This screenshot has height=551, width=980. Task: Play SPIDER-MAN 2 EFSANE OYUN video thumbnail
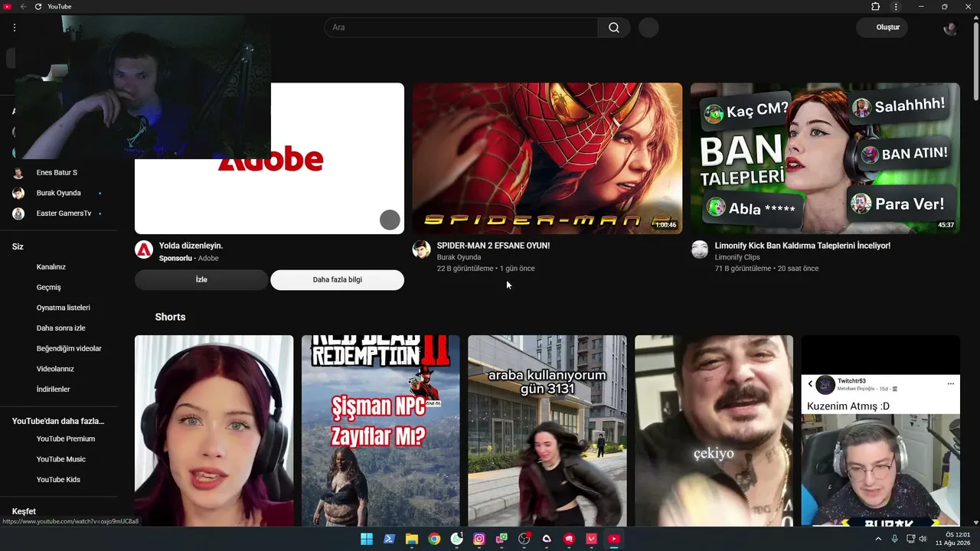547,158
